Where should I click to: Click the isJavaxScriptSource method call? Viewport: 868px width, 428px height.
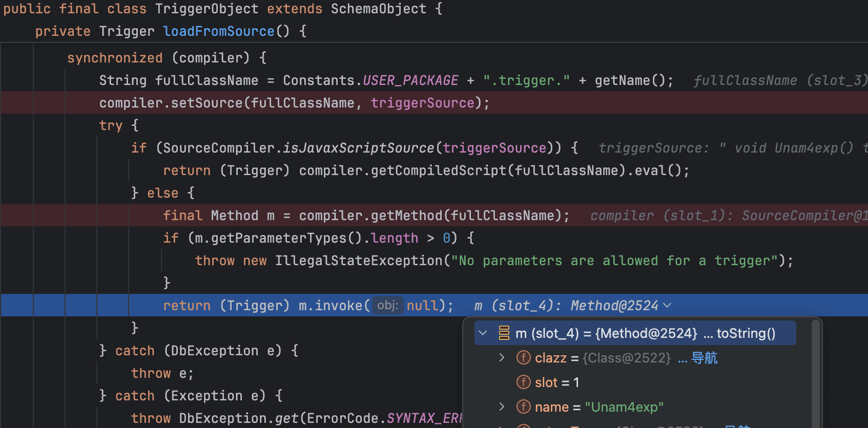[358, 148]
